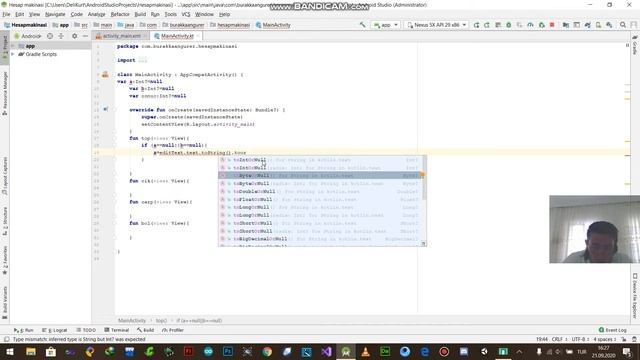The width and height of the screenshot is (640, 360).
Task: Click the MainActivity breadcrumb in navigation bar
Action: (273, 25)
